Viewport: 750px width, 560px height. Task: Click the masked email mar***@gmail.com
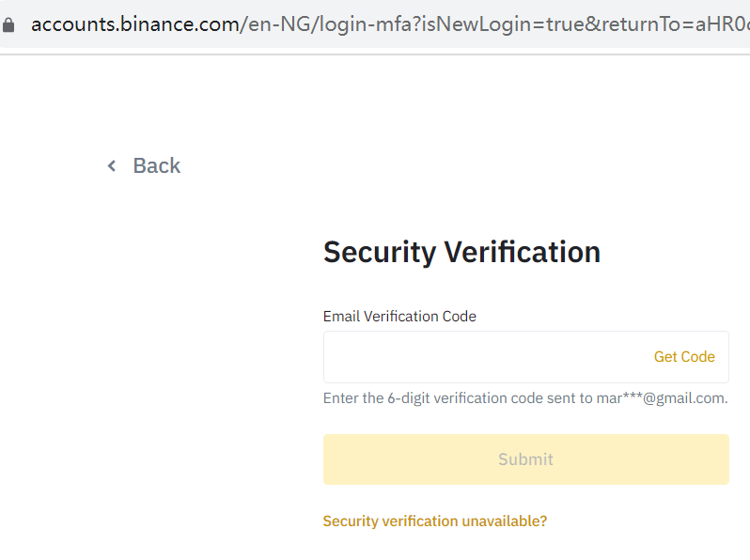coord(661,398)
